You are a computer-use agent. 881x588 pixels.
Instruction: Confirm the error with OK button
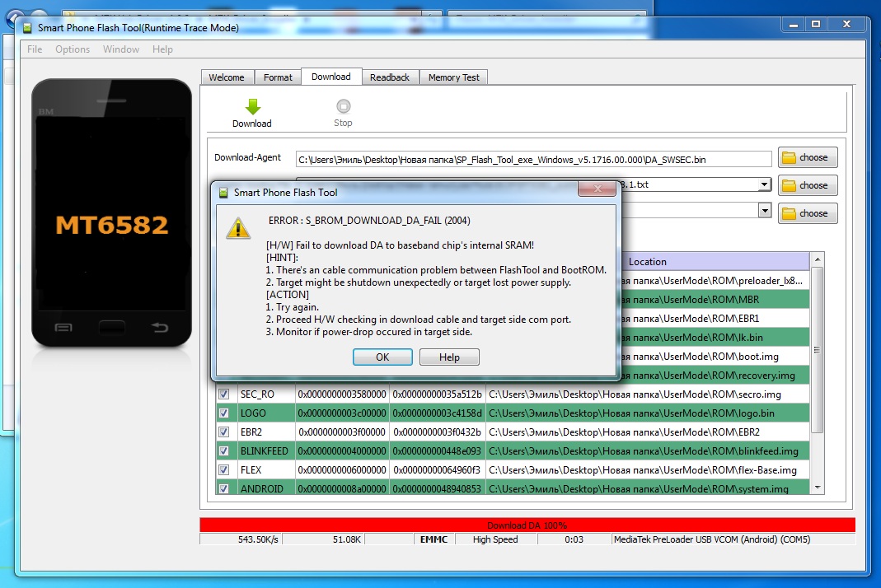tap(382, 357)
